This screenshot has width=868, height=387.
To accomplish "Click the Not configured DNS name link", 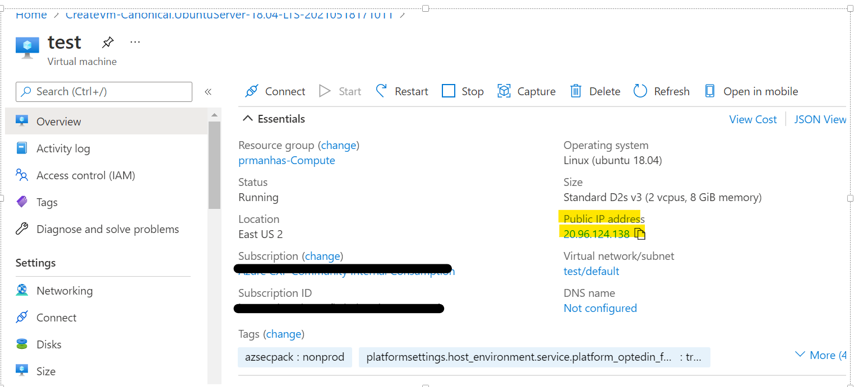I will 600,308.
